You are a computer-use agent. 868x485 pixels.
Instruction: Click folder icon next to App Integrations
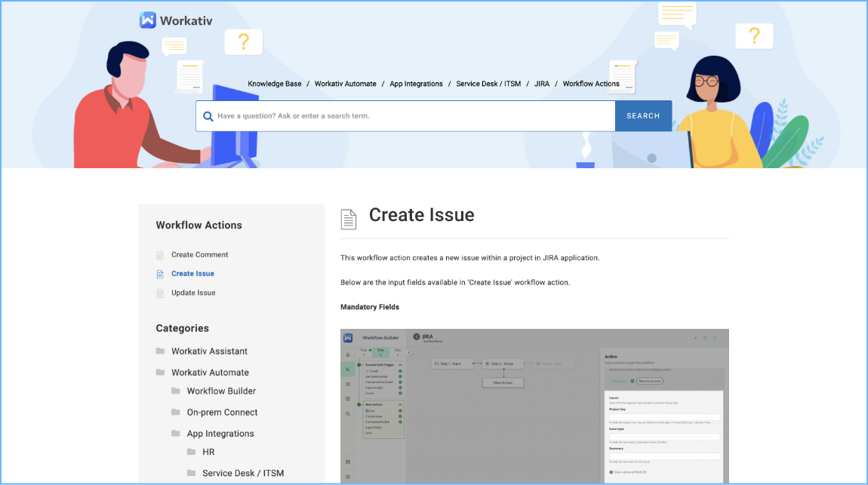pos(176,433)
